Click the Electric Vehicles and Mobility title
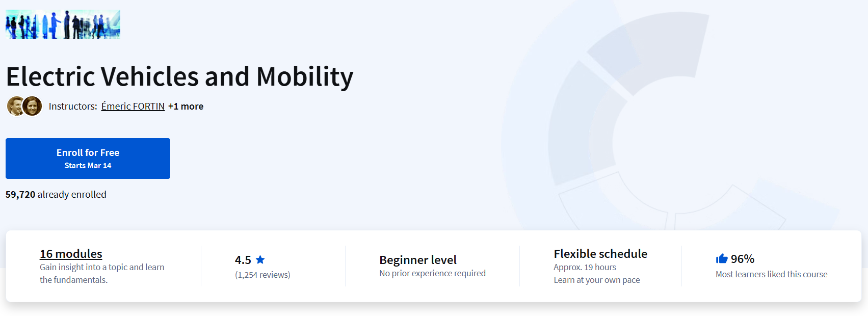Screen dimensions: 868x316 [179, 77]
